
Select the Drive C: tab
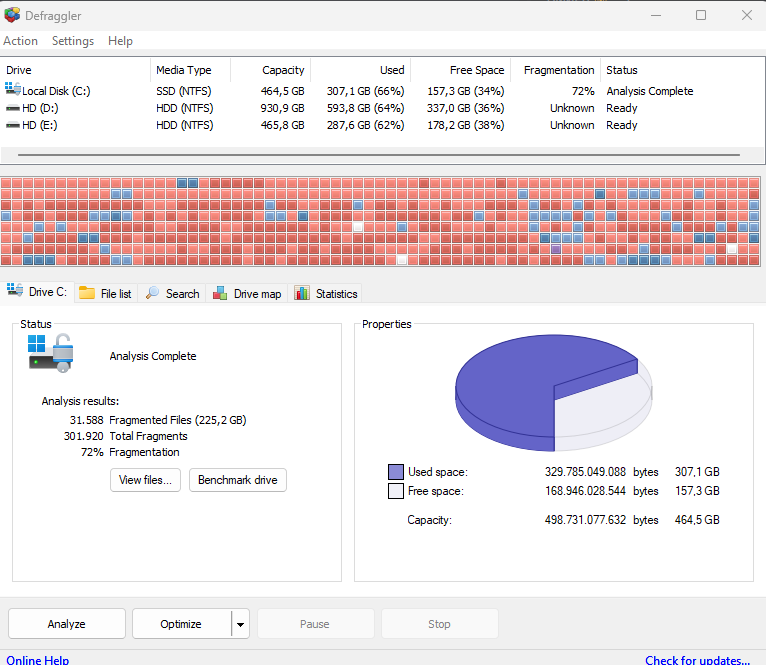37,292
